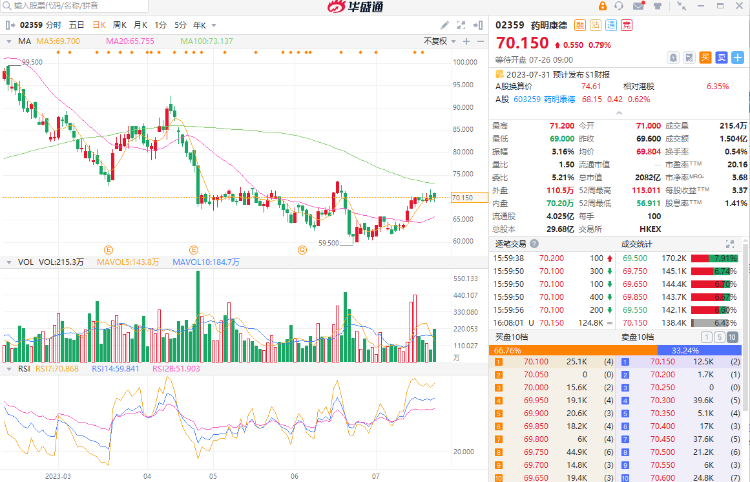This screenshot has width=750, height=482.
Task: Toggle the MA20 indicator line
Action: 130,42
